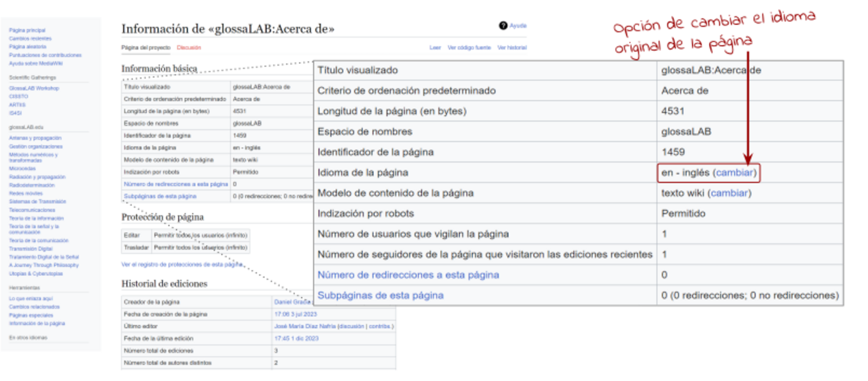Image resolution: width=868 pixels, height=381 pixels.
Task: Open Ayuda sobre MediaWiki in sidebar
Action: (x=36, y=63)
